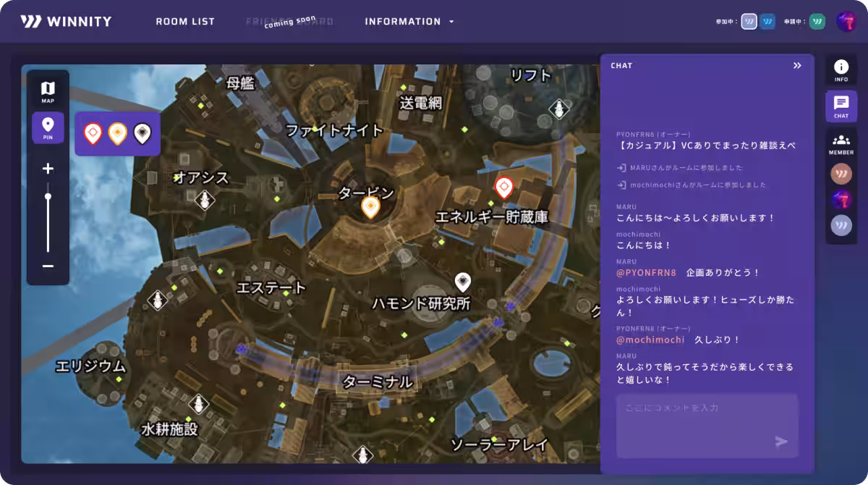Open the INFO panel
The width and height of the screenshot is (868, 485).
[841, 70]
